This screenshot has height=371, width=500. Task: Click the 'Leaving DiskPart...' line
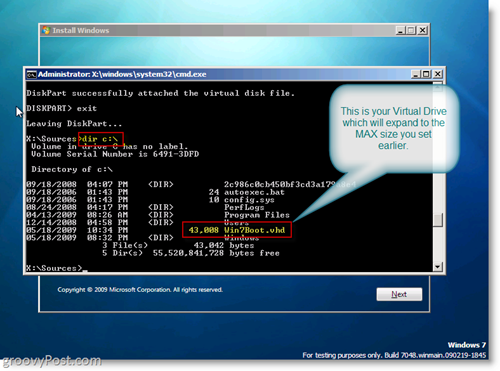(74, 124)
